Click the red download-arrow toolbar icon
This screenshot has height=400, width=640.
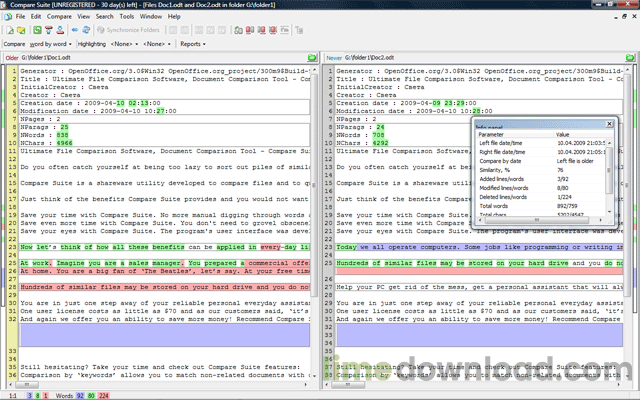pyautogui.click(x=60, y=30)
